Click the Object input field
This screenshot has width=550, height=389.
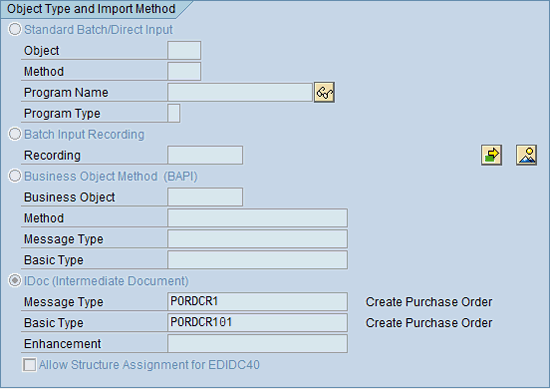click(184, 51)
